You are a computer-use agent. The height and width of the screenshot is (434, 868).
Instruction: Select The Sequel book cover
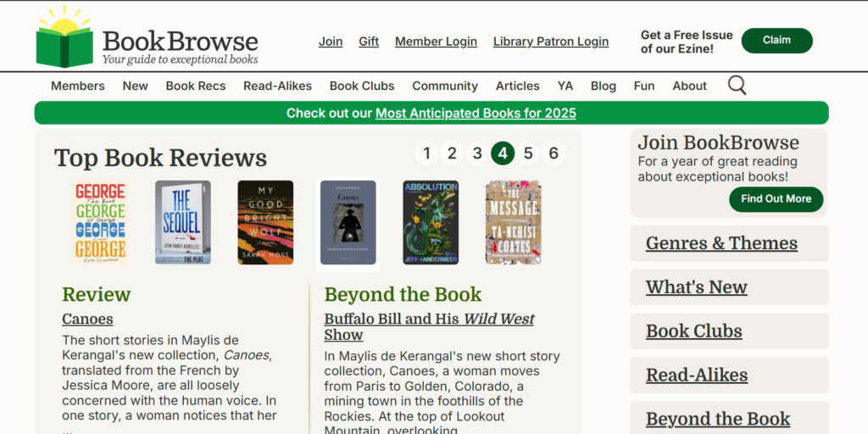pyautogui.click(x=183, y=223)
